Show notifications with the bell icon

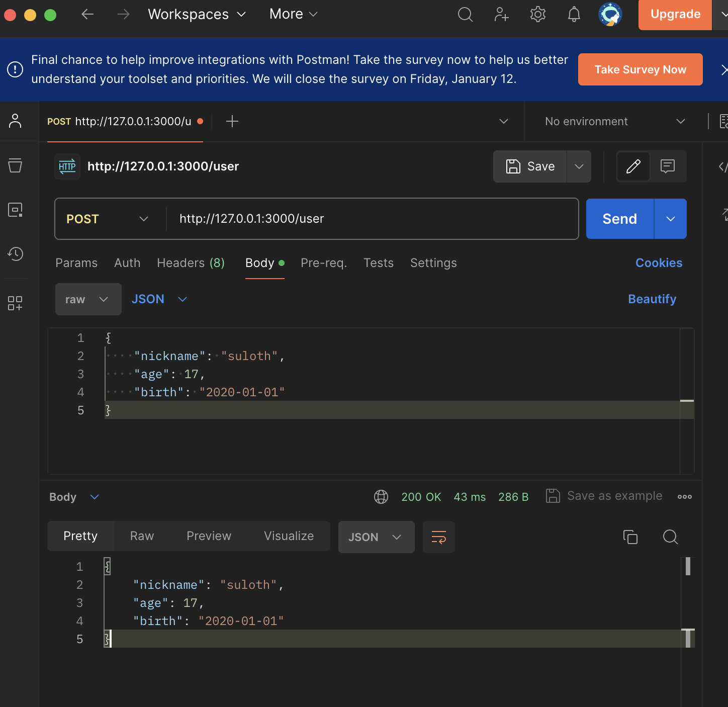coord(574,14)
